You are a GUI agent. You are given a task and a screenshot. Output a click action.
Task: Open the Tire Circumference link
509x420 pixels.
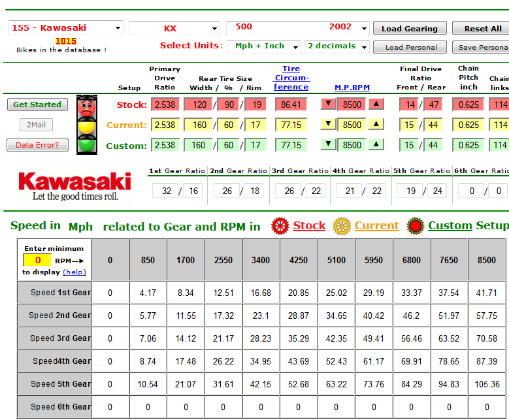(291, 78)
